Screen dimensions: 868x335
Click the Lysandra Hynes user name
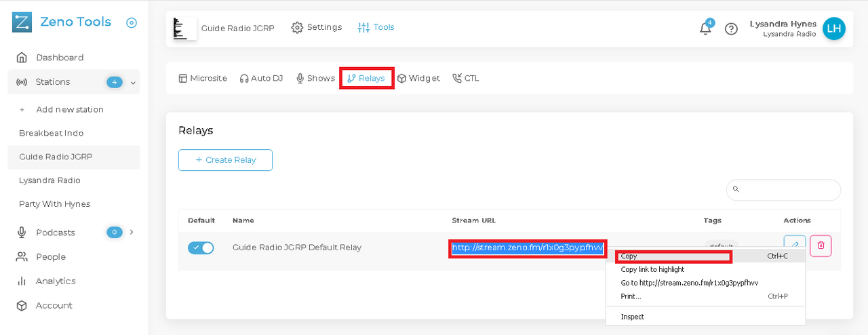pos(783,24)
